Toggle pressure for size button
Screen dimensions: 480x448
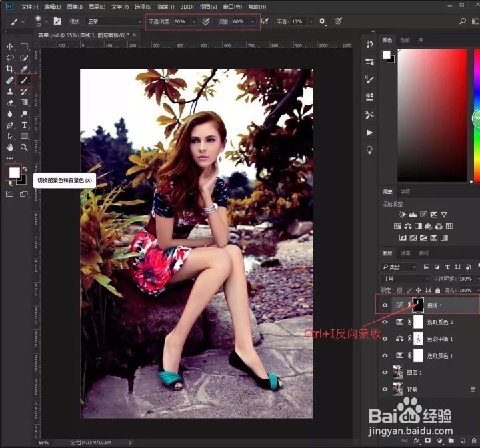coord(338,21)
